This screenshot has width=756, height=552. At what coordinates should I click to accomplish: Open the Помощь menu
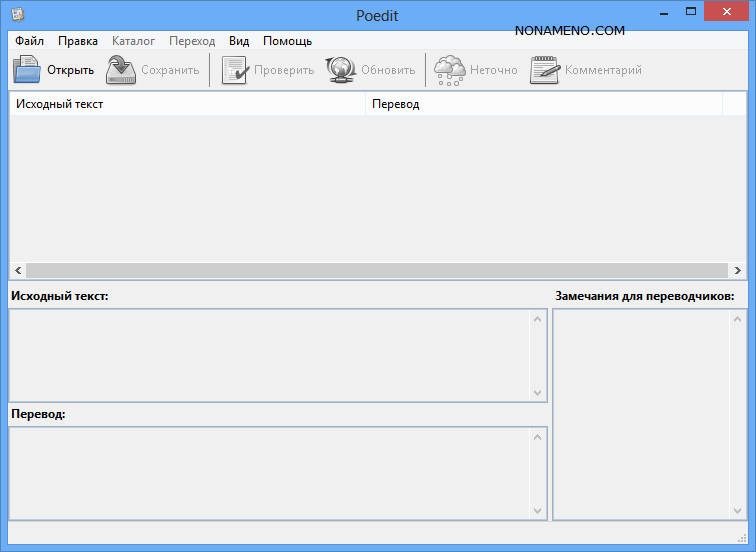[287, 41]
